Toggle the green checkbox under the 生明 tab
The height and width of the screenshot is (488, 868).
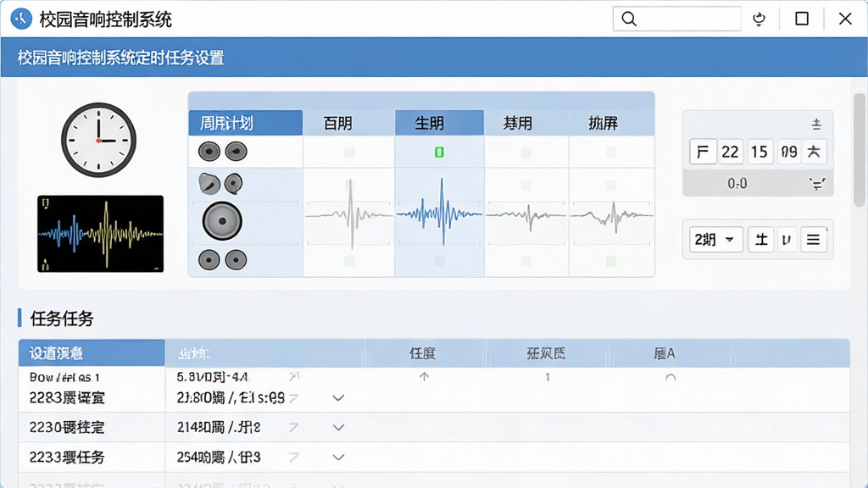[439, 152]
